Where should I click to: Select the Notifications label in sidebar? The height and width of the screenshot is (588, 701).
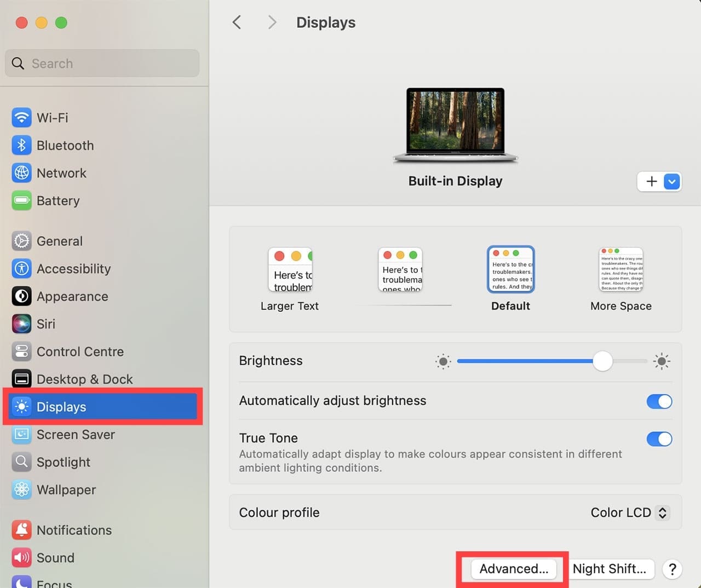74,530
